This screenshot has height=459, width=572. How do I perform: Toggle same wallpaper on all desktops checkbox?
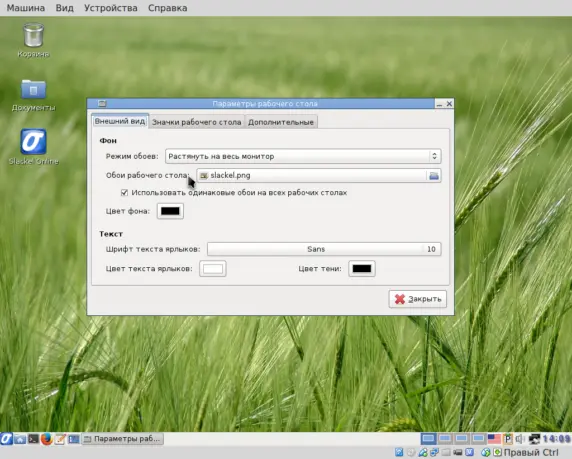(x=124, y=193)
